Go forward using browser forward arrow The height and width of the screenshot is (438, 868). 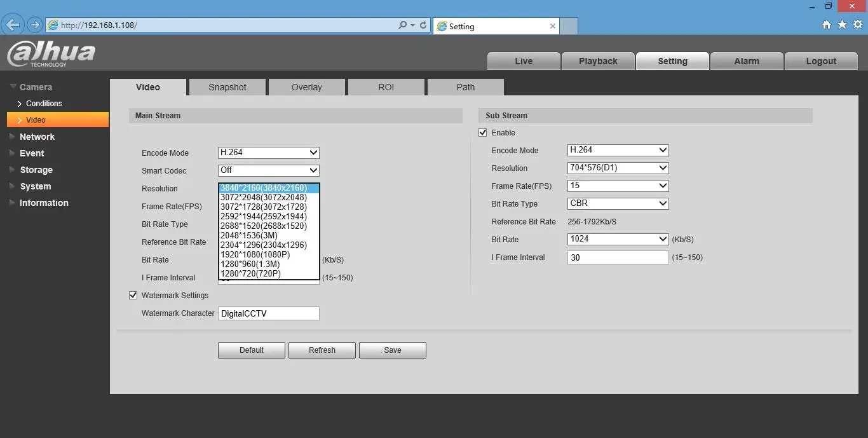click(x=35, y=25)
